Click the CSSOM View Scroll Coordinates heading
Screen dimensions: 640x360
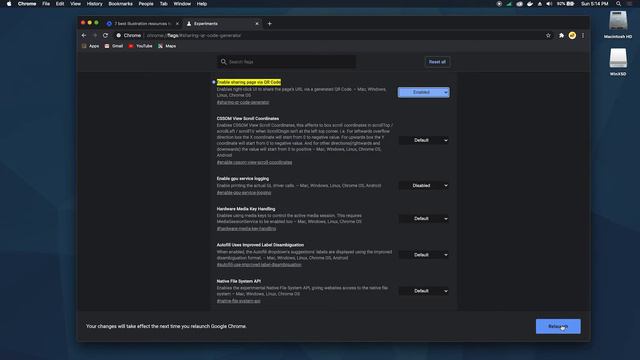click(248, 118)
